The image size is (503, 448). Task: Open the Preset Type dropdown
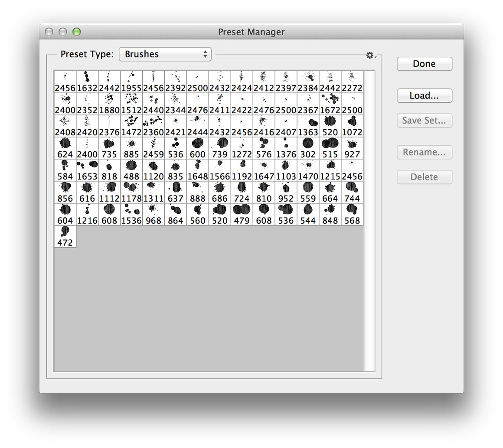coord(165,54)
